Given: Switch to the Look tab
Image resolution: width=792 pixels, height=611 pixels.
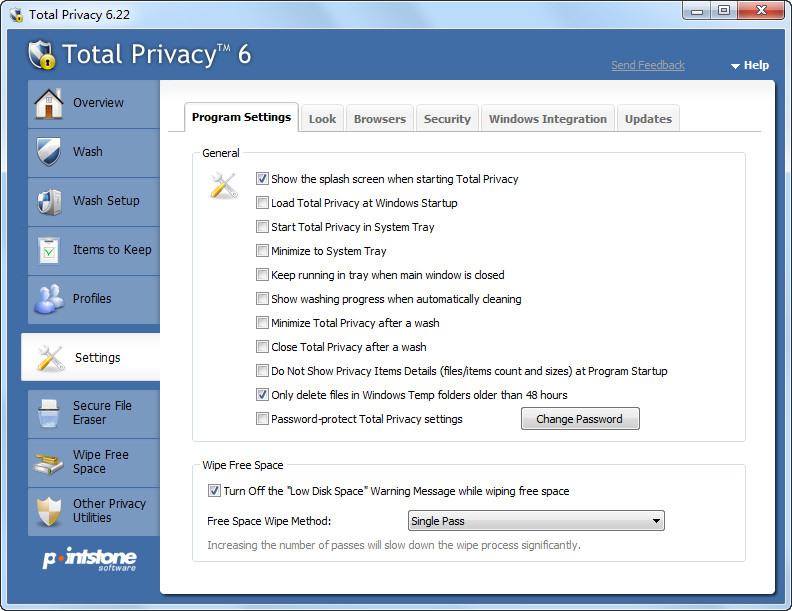Looking at the screenshot, I should (x=322, y=119).
